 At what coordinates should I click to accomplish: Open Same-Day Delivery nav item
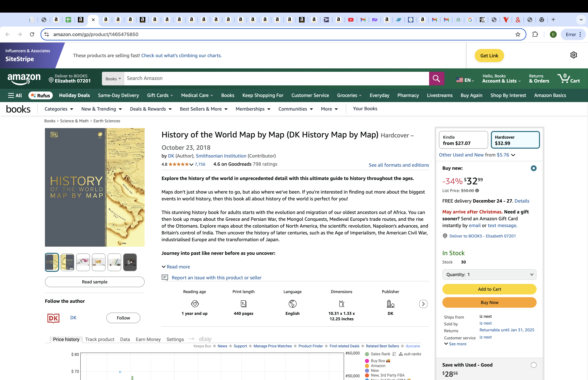coord(118,95)
